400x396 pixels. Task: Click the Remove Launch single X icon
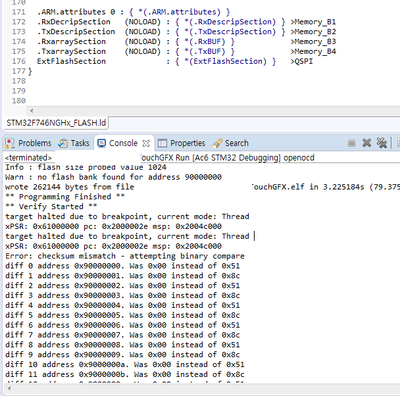pos(367,143)
